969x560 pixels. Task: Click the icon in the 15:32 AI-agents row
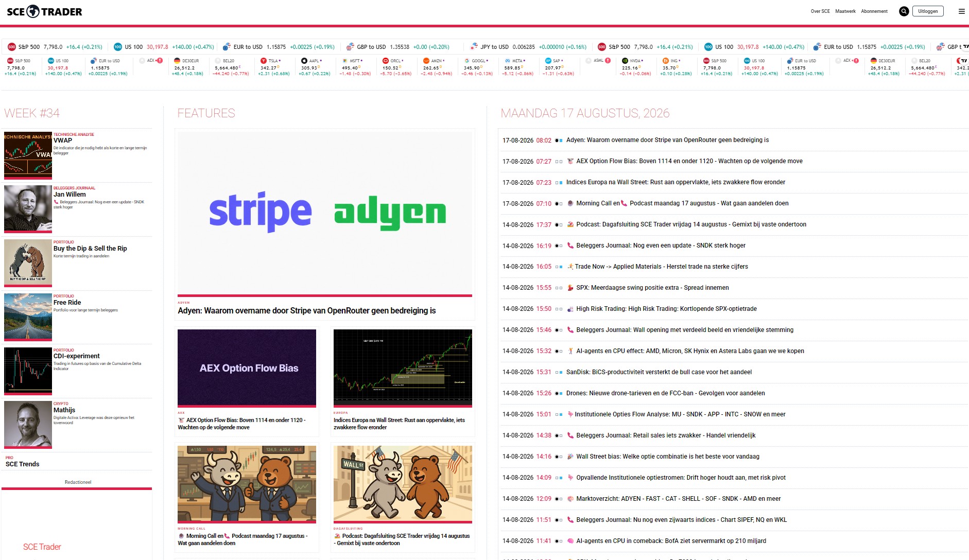[570, 351]
